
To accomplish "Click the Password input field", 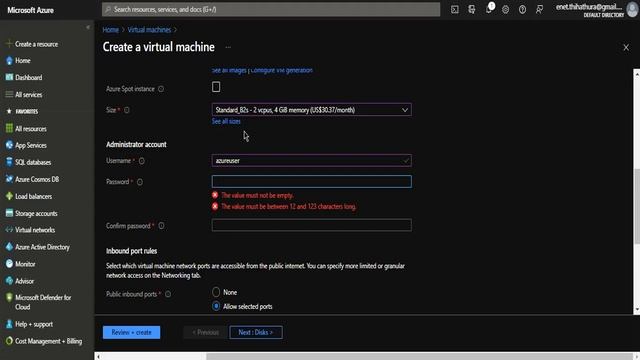I will coord(311,181).
